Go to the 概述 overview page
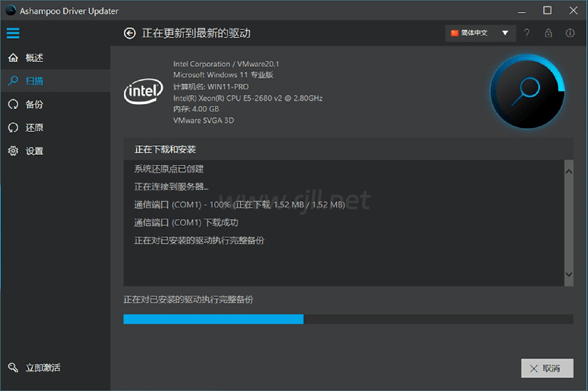Screen dimensions: 588x391 [x=34, y=58]
